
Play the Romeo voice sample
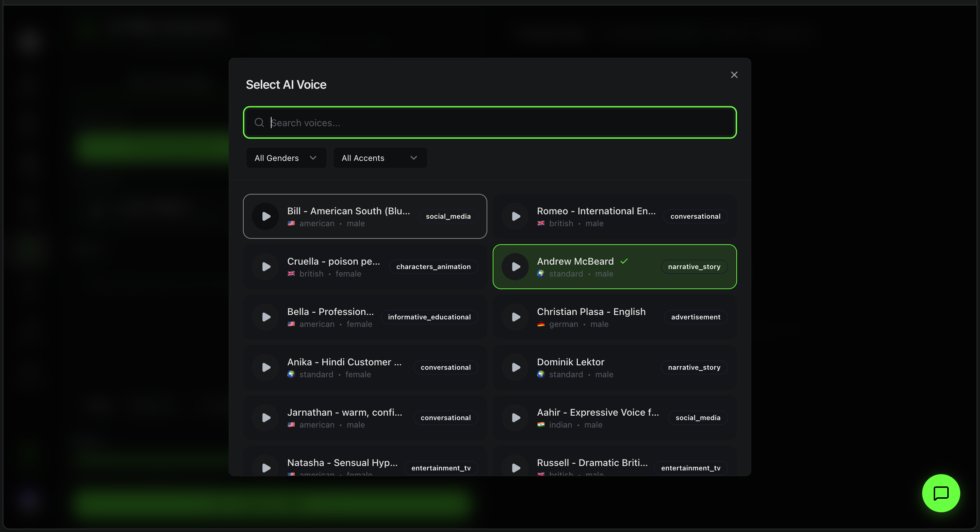(515, 216)
